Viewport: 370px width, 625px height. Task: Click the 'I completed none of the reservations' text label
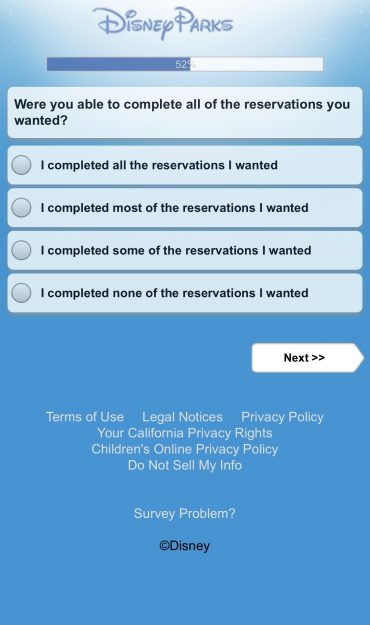pyautogui.click(x=174, y=293)
